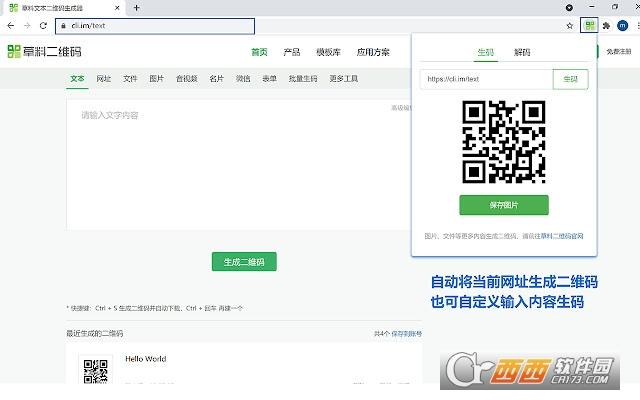This screenshot has width=640, height=400.
Task: Open the puzzle-piece extensions menu
Action: coord(606,26)
